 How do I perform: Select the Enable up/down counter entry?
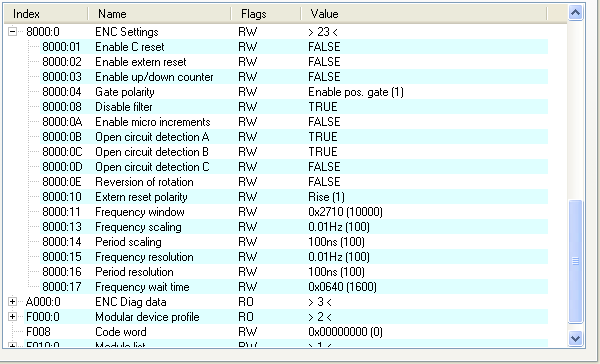293,77
